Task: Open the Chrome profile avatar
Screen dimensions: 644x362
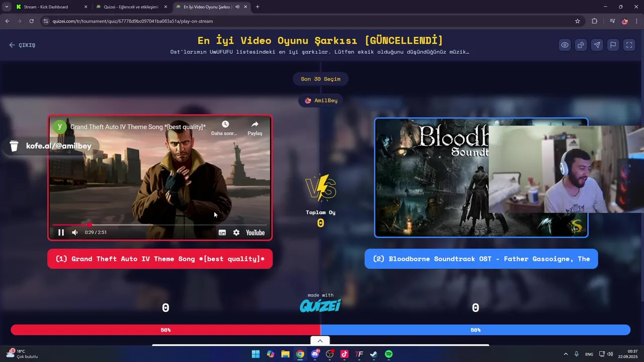Action: coord(625,21)
